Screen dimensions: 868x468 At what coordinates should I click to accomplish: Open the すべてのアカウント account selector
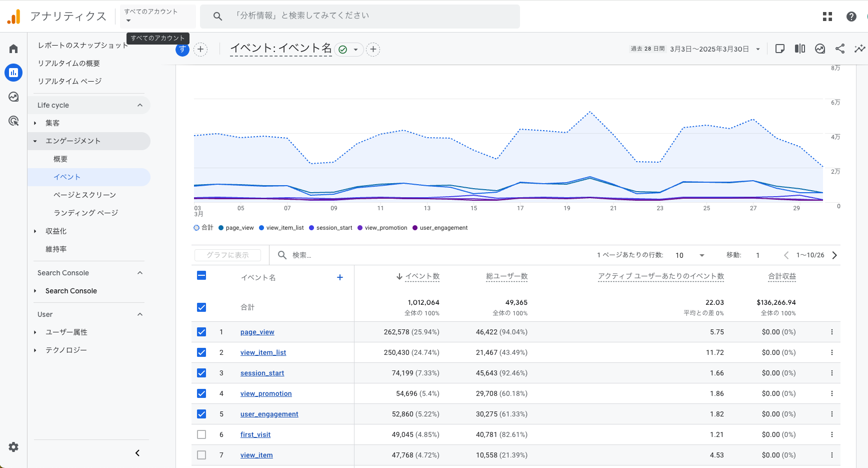pos(157,16)
